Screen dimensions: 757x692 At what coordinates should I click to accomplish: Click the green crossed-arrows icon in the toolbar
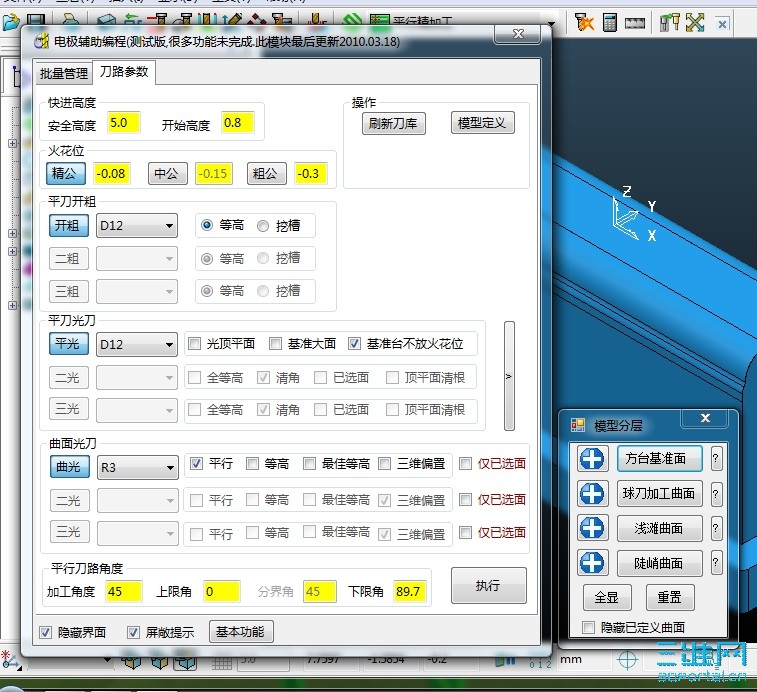click(695, 22)
